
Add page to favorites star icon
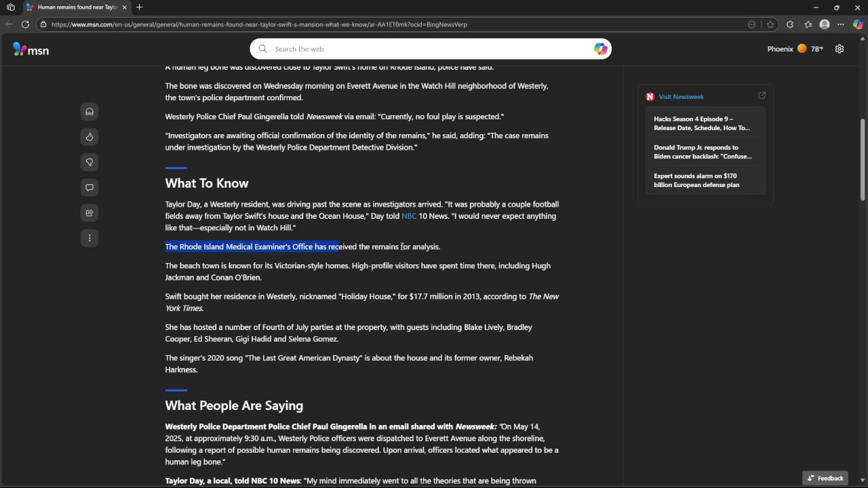coord(770,24)
